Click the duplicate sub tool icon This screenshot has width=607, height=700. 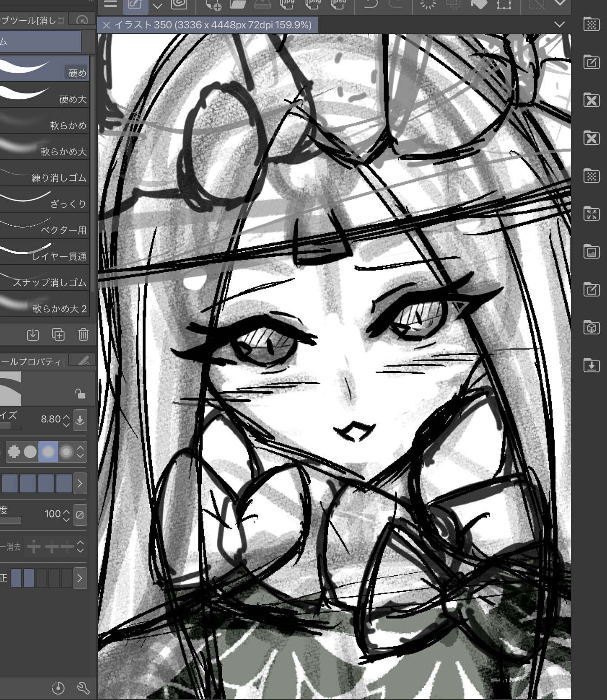[58, 334]
